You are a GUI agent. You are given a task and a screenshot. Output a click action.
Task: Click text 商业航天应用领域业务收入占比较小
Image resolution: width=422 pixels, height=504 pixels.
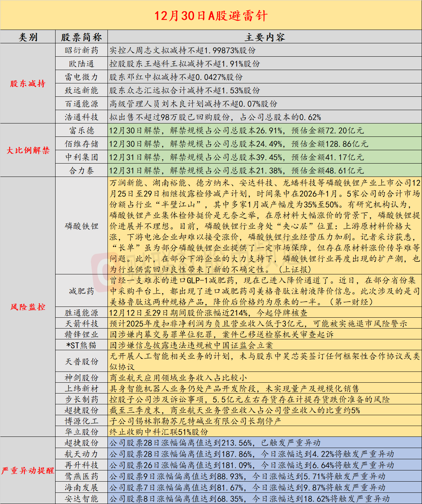[178, 378]
